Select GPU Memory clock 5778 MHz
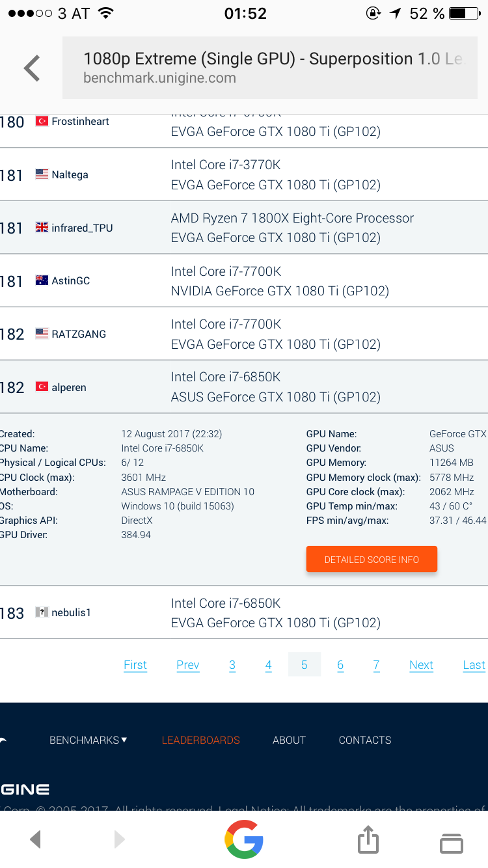 (452, 478)
